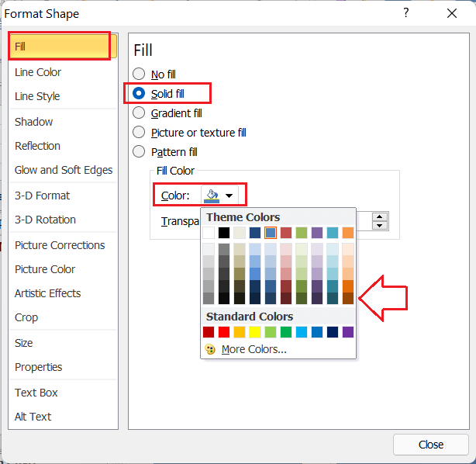Pick the orange theme color swatch
This screenshot has width=476, height=464.
pyautogui.click(x=348, y=233)
